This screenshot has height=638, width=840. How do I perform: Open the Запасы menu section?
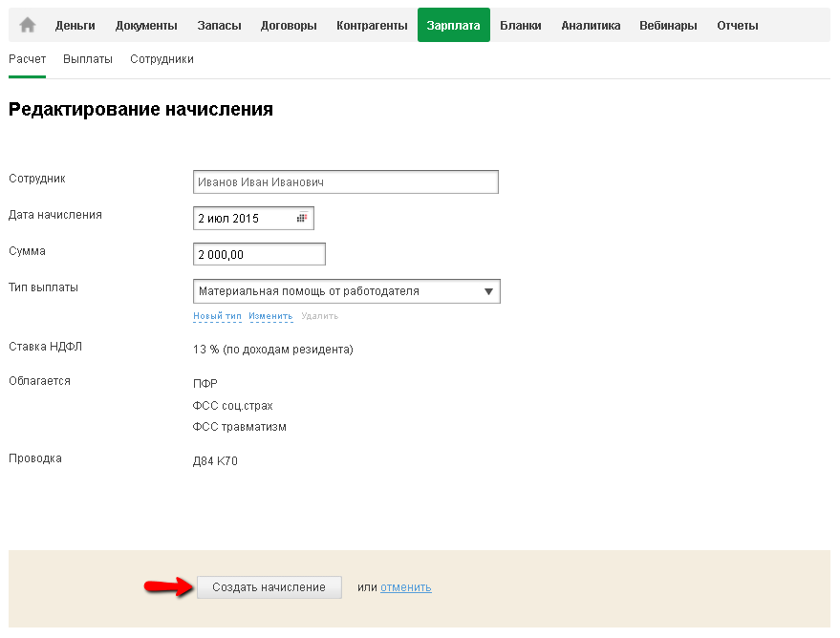coord(219,26)
